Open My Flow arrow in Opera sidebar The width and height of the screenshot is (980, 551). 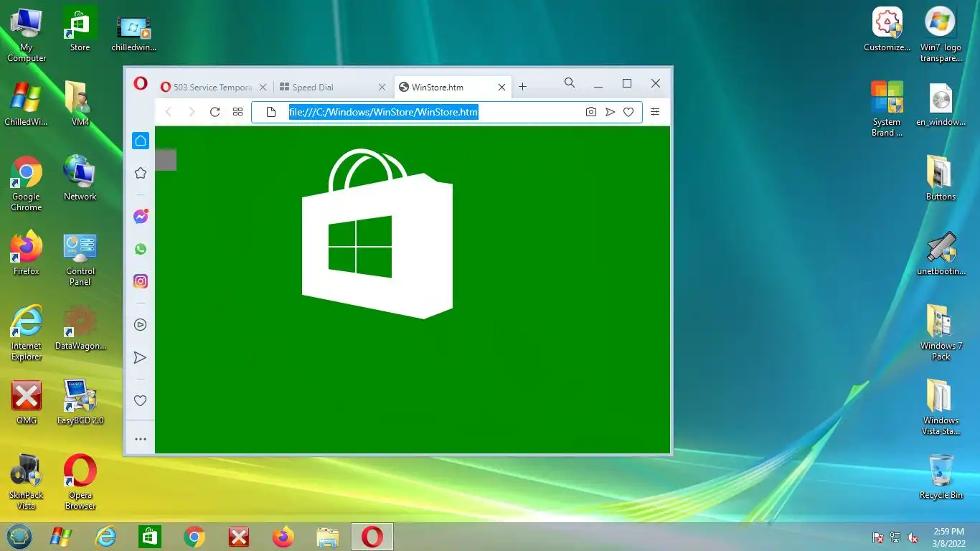pyautogui.click(x=141, y=357)
